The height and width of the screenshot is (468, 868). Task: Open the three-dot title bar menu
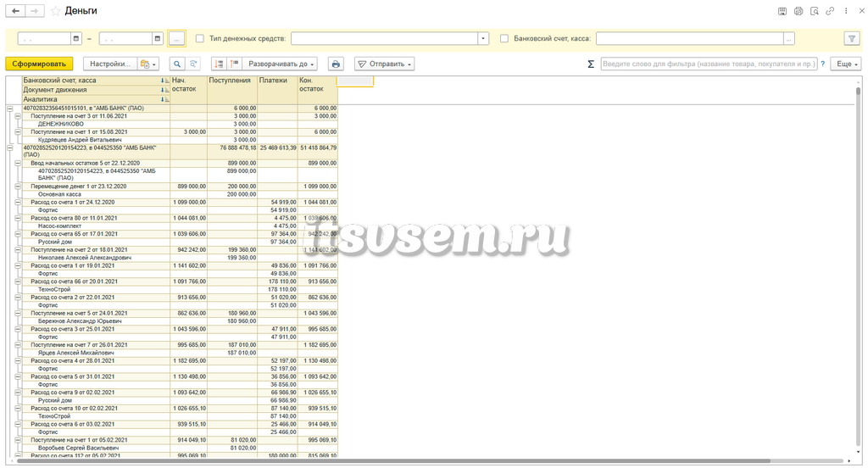(846, 11)
